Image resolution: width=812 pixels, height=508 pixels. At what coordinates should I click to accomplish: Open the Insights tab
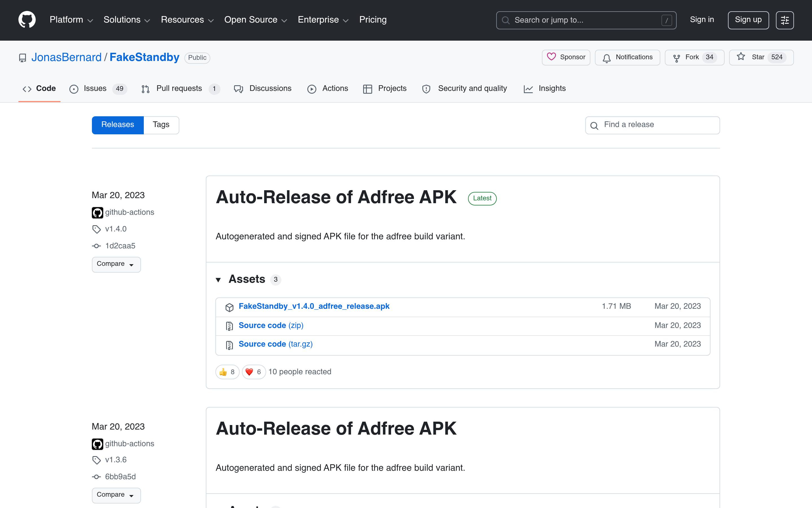pos(545,89)
